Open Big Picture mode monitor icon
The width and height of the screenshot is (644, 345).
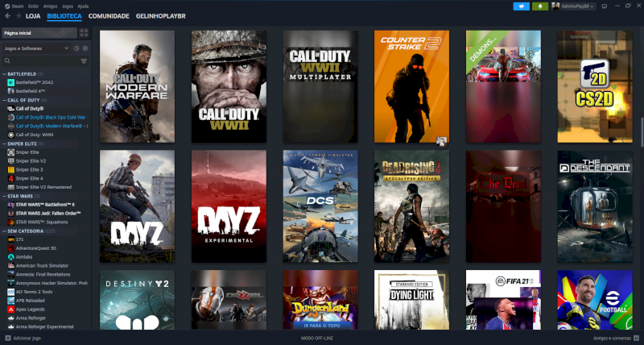pos(605,6)
